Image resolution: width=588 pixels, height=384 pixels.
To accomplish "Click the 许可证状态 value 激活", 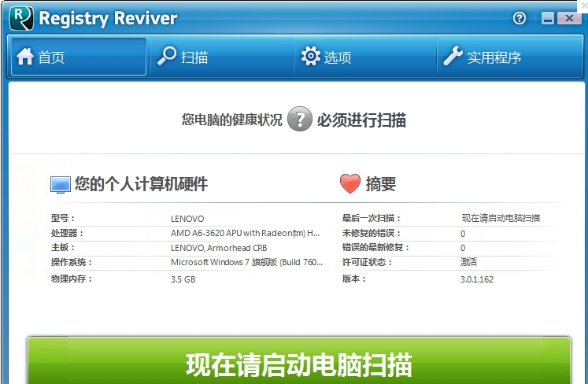I will click(x=469, y=262).
